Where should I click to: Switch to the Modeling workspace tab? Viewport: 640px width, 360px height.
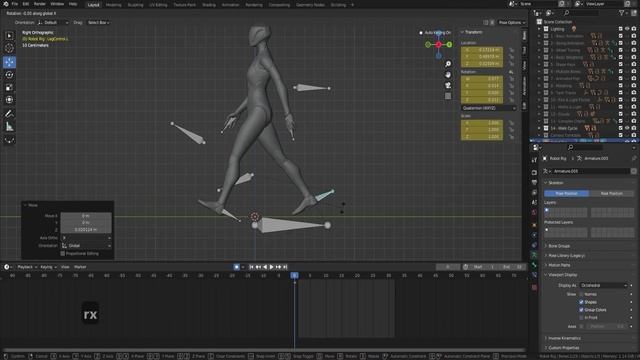[113, 5]
